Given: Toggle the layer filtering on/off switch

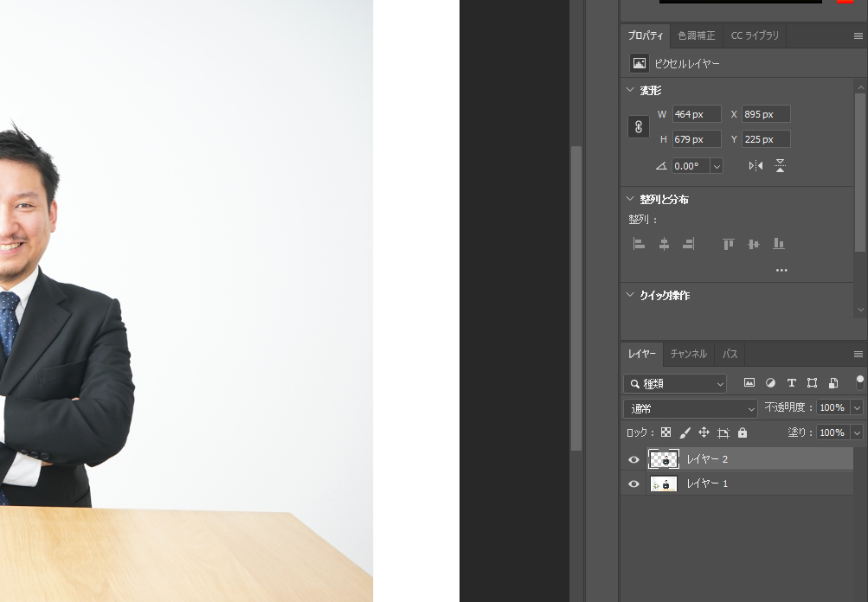Looking at the screenshot, I should (x=859, y=381).
